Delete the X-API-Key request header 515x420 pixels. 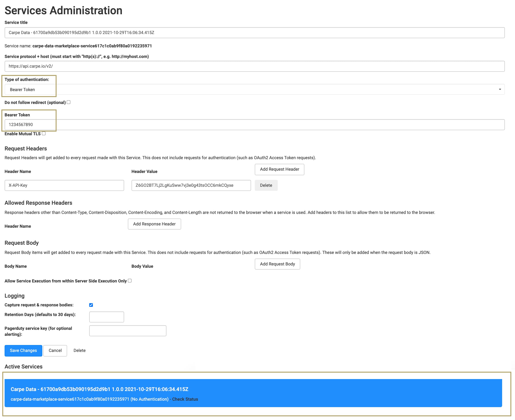[x=266, y=185]
